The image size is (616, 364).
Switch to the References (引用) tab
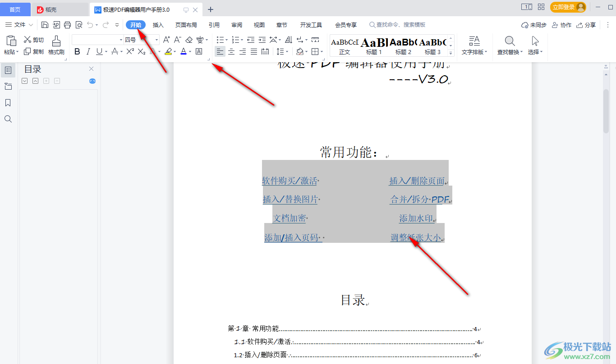pyautogui.click(x=214, y=25)
